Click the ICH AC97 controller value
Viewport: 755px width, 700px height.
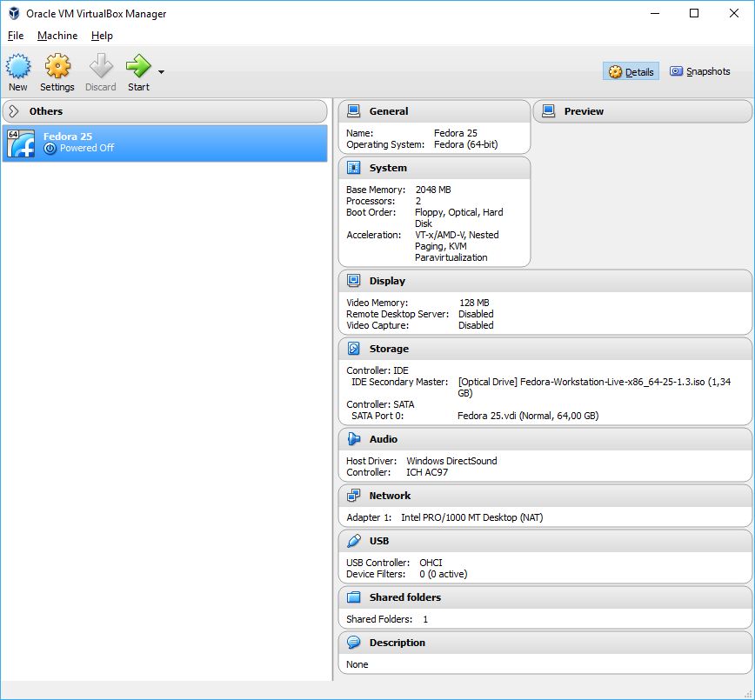[427, 472]
